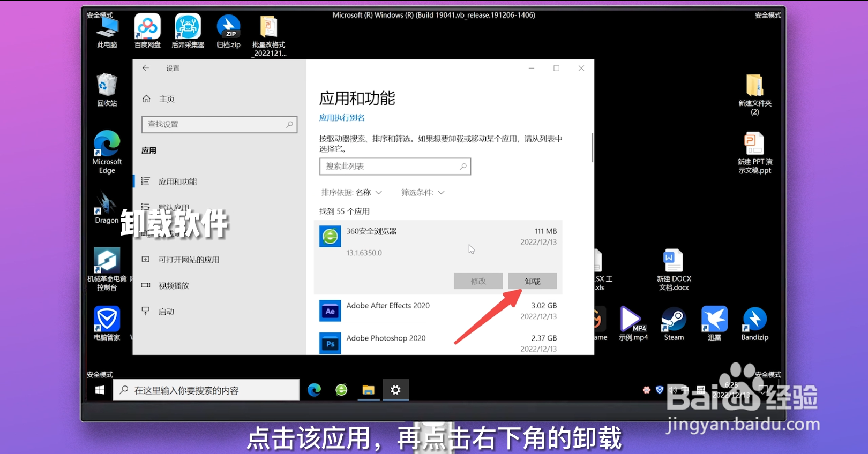Screen dimensions: 868x454
Task: Click taskbar search box
Action: tap(206, 390)
